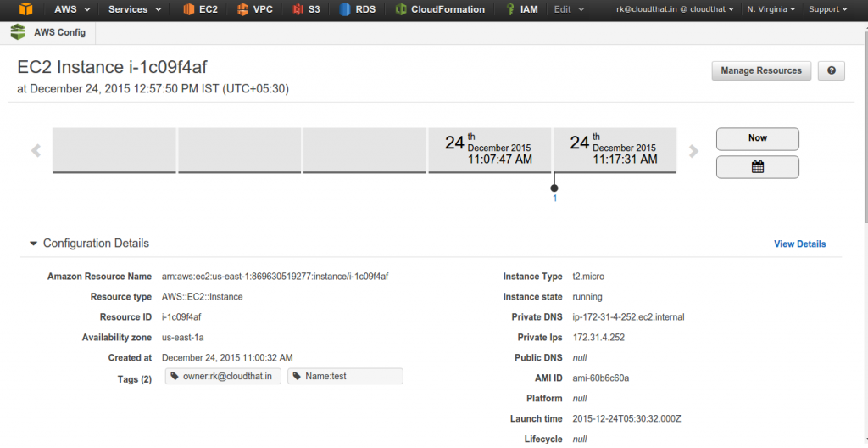Click the help question mark button
This screenshot has height=448, width=868.
[831, 70]
